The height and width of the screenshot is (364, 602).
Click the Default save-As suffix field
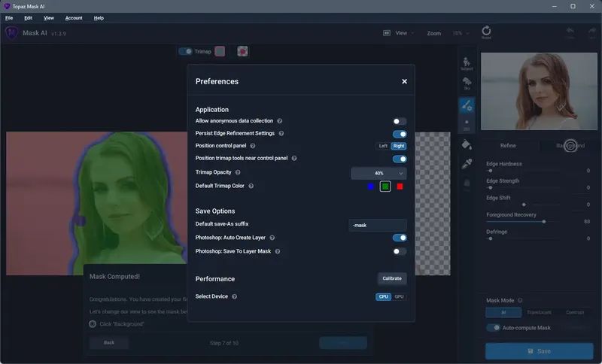point(378,225)
